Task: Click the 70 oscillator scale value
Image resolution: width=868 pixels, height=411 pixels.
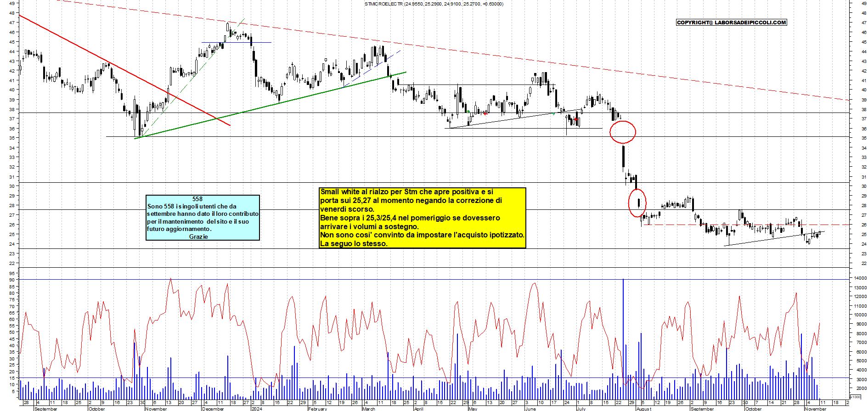Action: point(12,306)
